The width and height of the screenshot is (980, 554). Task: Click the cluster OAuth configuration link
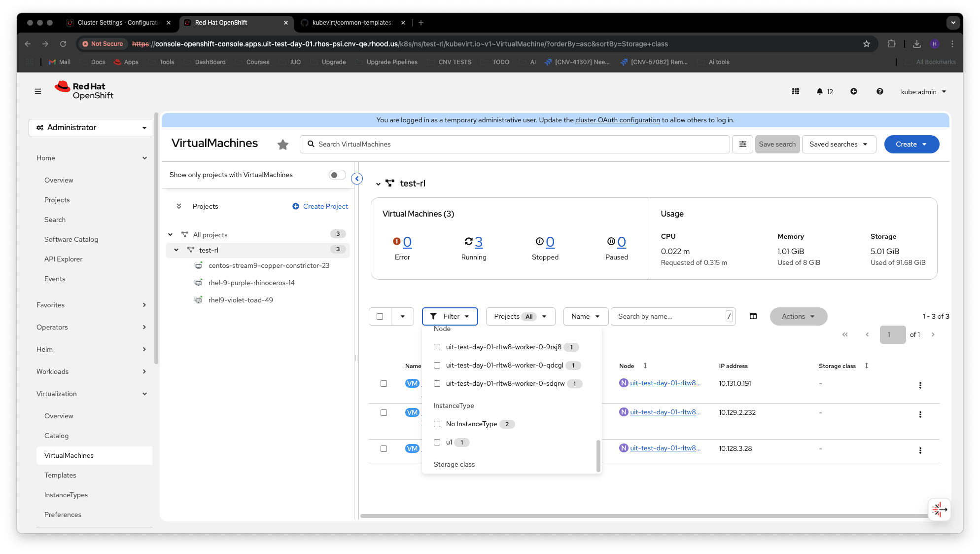pos(617,120)
